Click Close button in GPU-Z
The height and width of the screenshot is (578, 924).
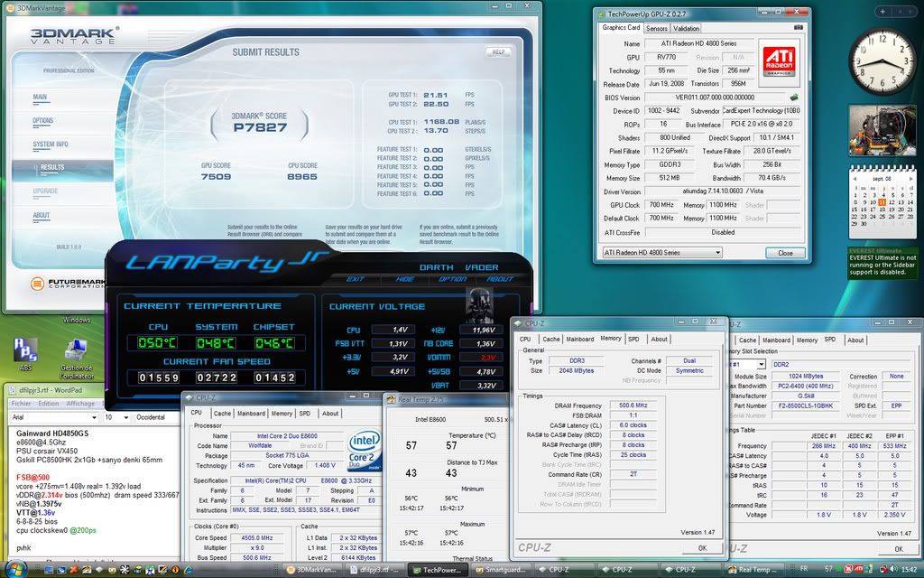click(x=785, y=253)
